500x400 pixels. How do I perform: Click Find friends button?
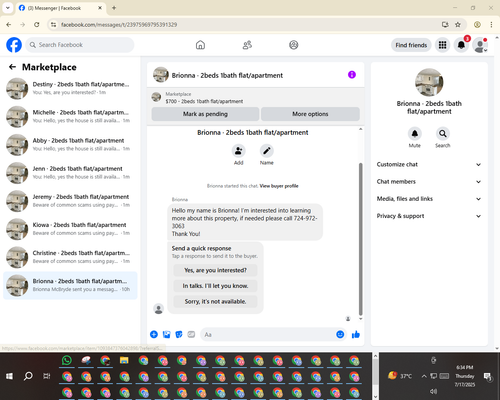coord(411,45)
